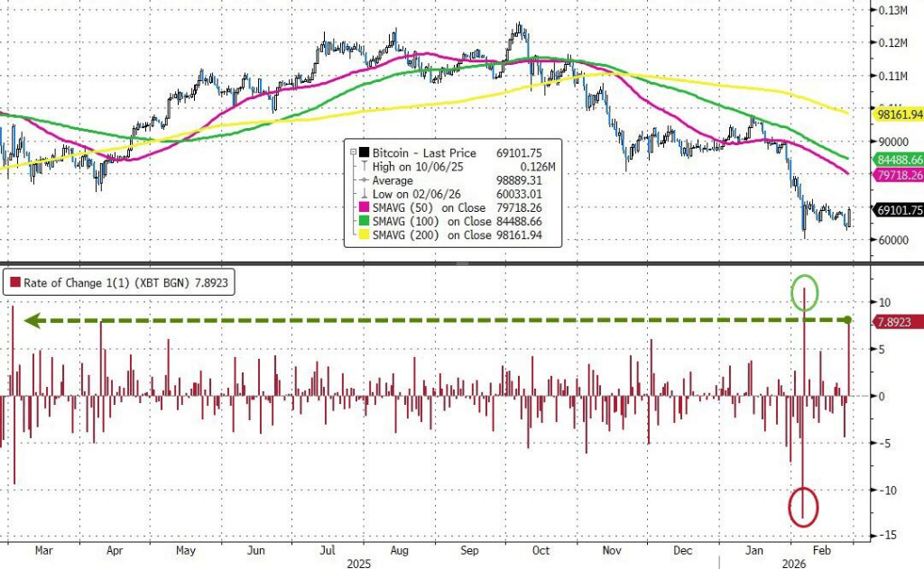This screenshot has width=924, height=569.
Task: Click the black Bitcoin Last Price swatch
Action: click(x=364, y=154)
